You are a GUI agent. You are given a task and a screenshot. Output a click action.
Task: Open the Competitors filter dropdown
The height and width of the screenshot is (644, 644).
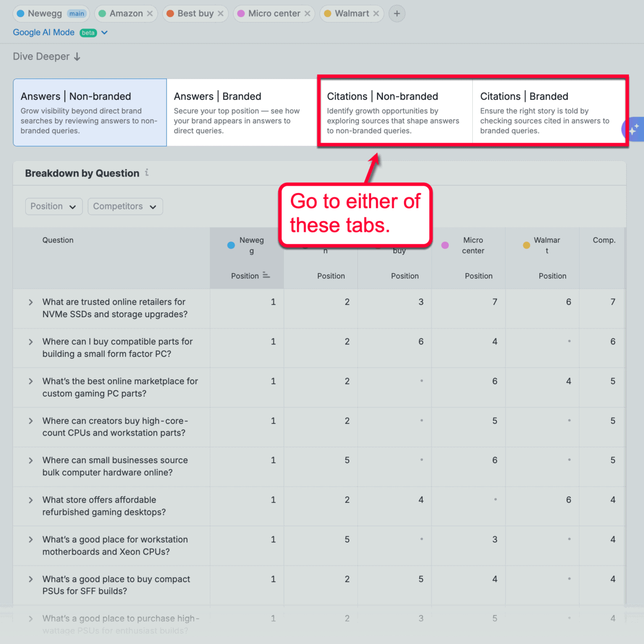125,206
